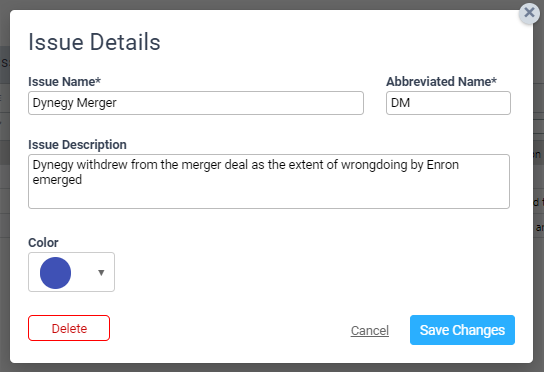This screenshot has width=544, height=372.
Task: Open the Color picker combo box
Action: tap(71, 272)
